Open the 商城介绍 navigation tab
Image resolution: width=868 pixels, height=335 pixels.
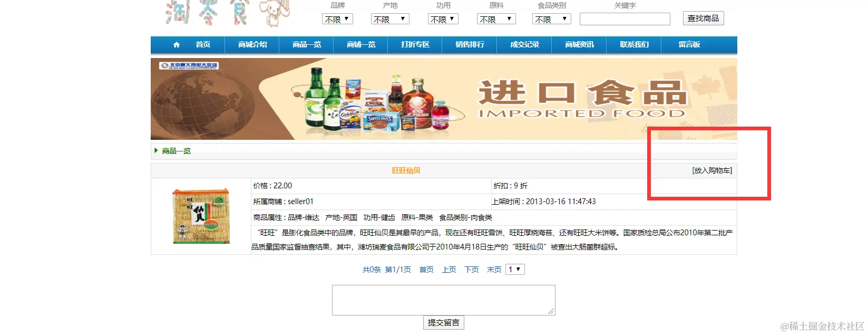[x=252, y=45]
